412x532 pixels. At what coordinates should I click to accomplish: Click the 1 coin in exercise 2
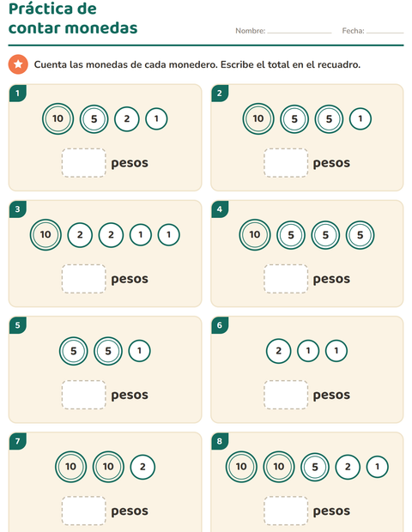360,118
